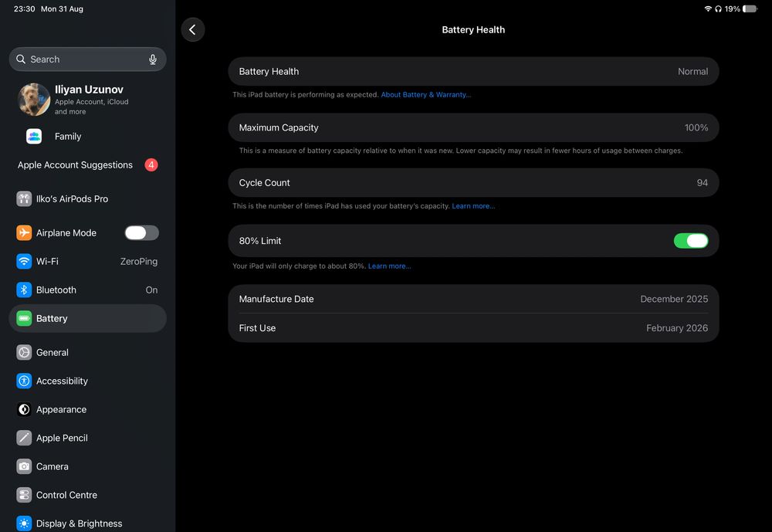Tap the green Battery icon
Viewport: 772px width, 532px height.
tap(24, 318)
